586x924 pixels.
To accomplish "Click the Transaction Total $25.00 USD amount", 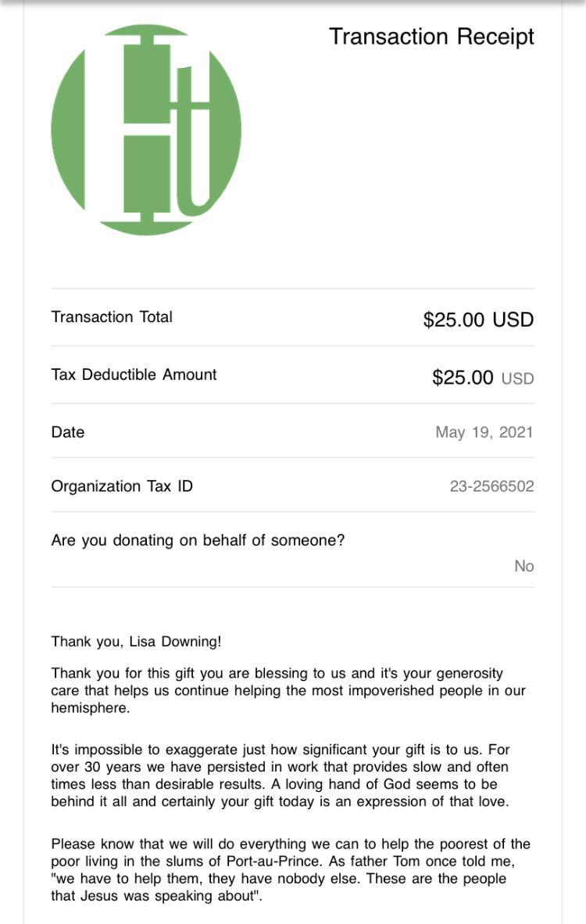I will click(x=478, y=320).
